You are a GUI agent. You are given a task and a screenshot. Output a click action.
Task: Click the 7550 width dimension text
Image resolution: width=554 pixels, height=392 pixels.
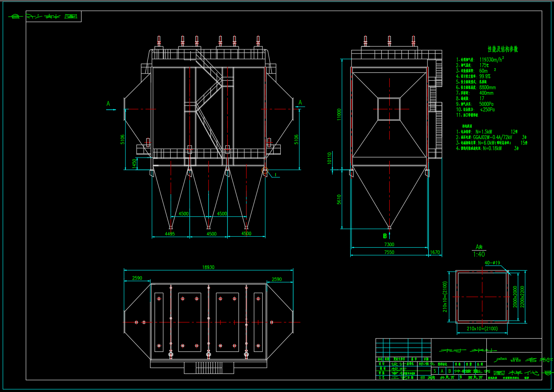pyautogui.click(x=389, y=252)
